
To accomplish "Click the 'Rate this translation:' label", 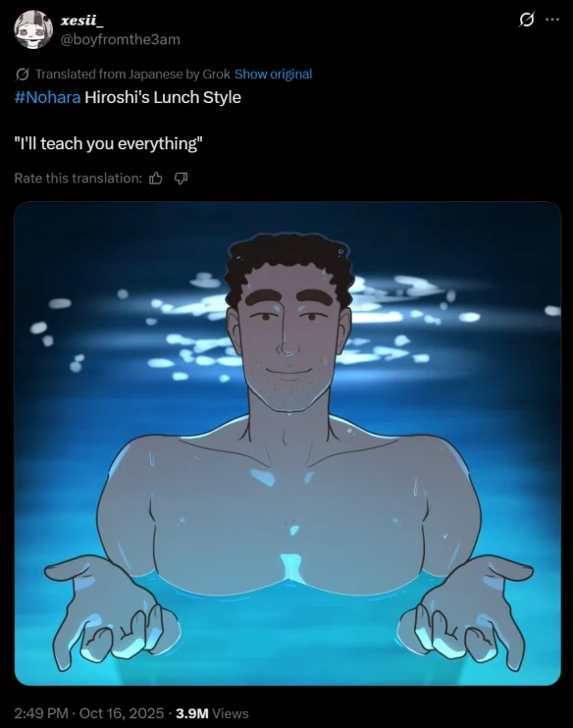I will point(78,179).
